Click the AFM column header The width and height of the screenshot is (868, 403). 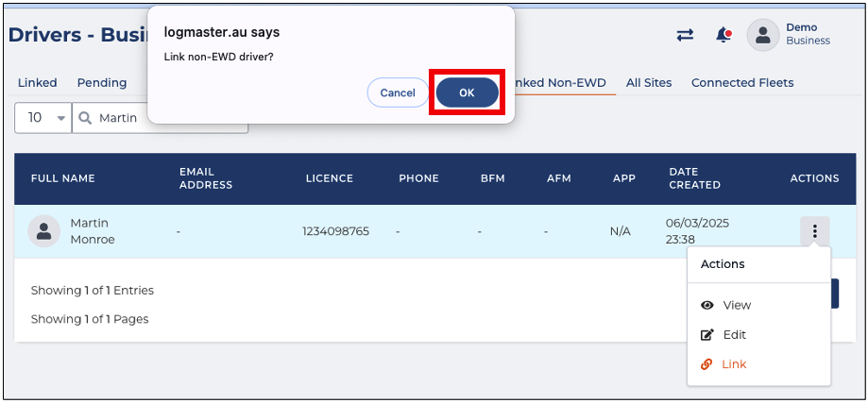558,178
